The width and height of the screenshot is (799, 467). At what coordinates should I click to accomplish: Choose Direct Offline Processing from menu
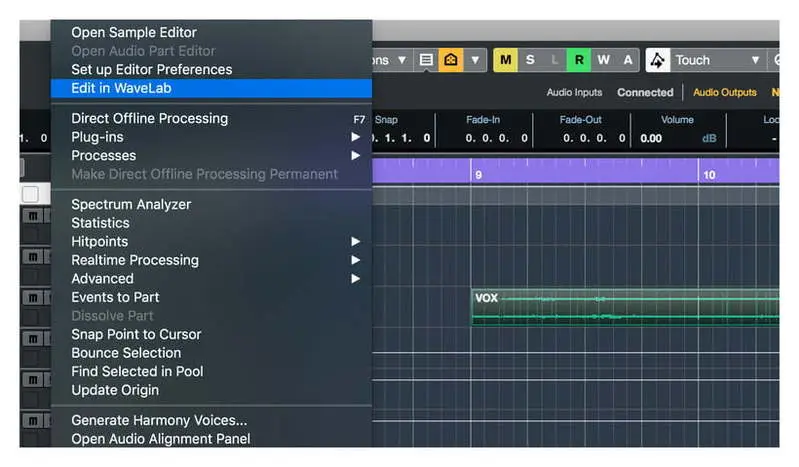[x=149, y=118]
